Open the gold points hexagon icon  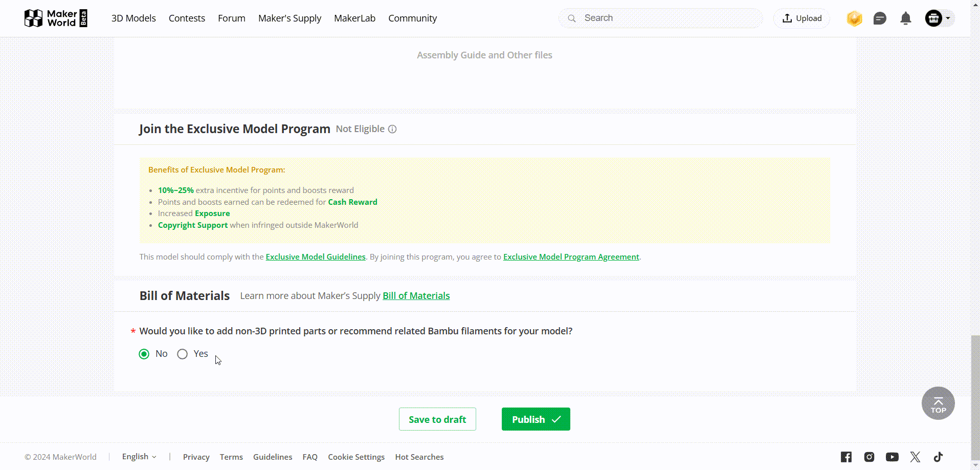pyautogui.click(x=854, y=18)
